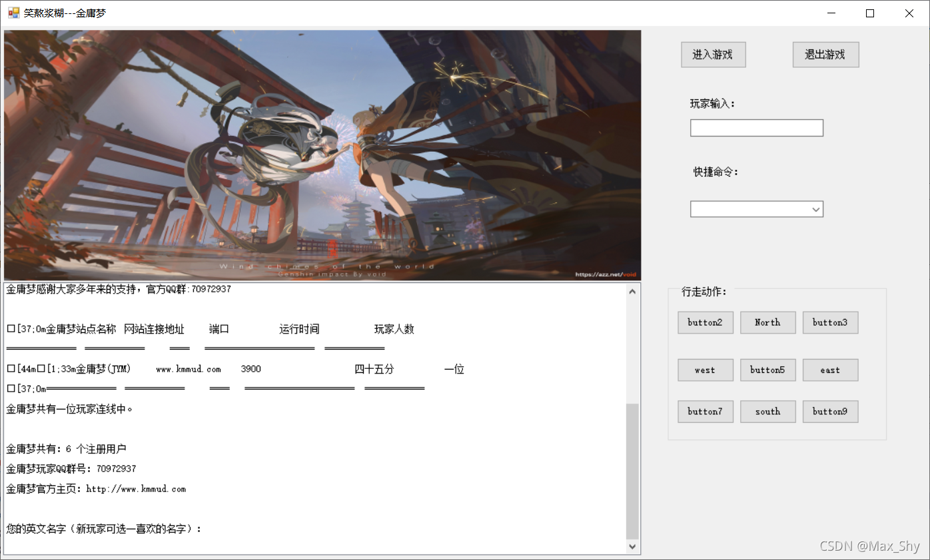Screen dimensions: 930x560
Task: Close the 笑熬浆糊 window
Action: click(909, 13)
